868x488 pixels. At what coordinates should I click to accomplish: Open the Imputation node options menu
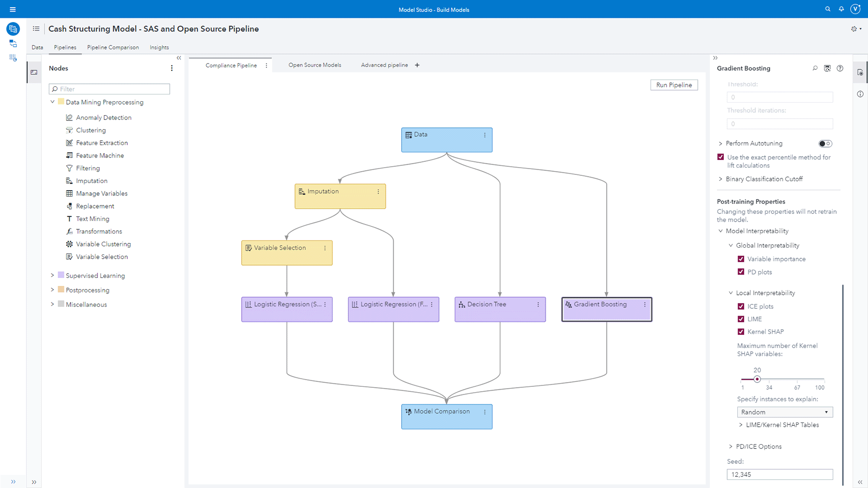click(x=378, y=192)
